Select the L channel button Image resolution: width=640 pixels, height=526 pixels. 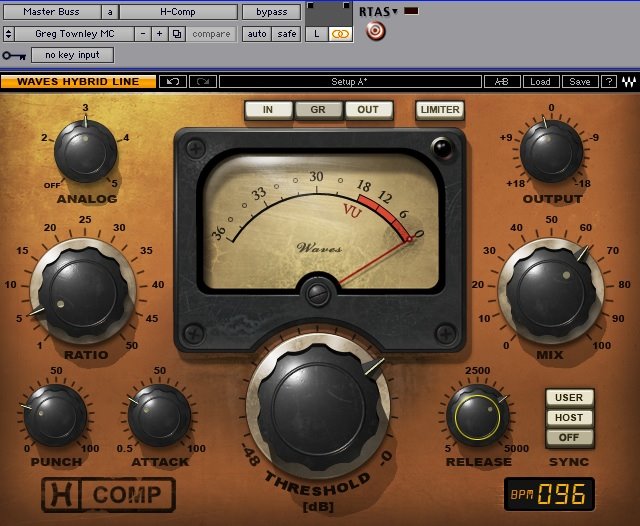pos(317,34)
